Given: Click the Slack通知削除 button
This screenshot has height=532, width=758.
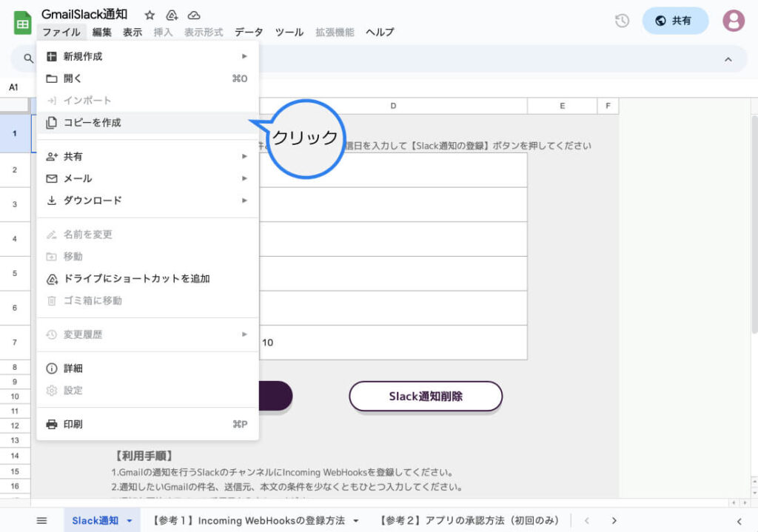Looking at the screenshot, I should [426, 396].
